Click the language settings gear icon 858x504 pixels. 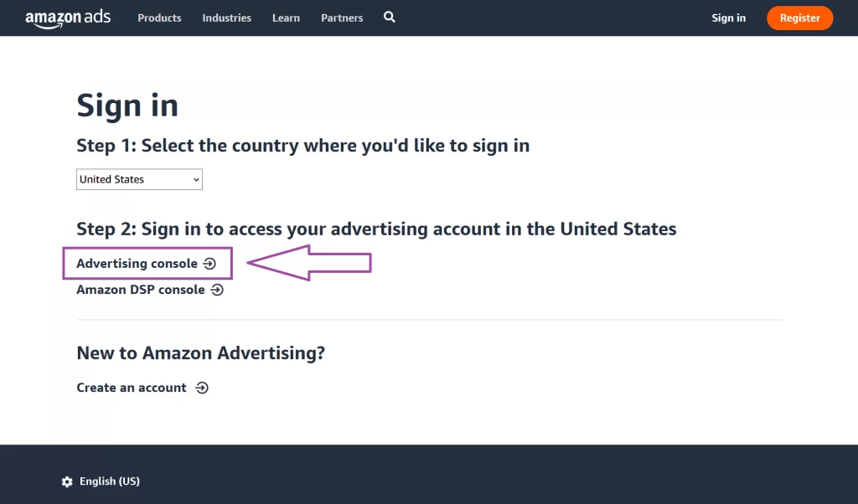tap(67, 481)
